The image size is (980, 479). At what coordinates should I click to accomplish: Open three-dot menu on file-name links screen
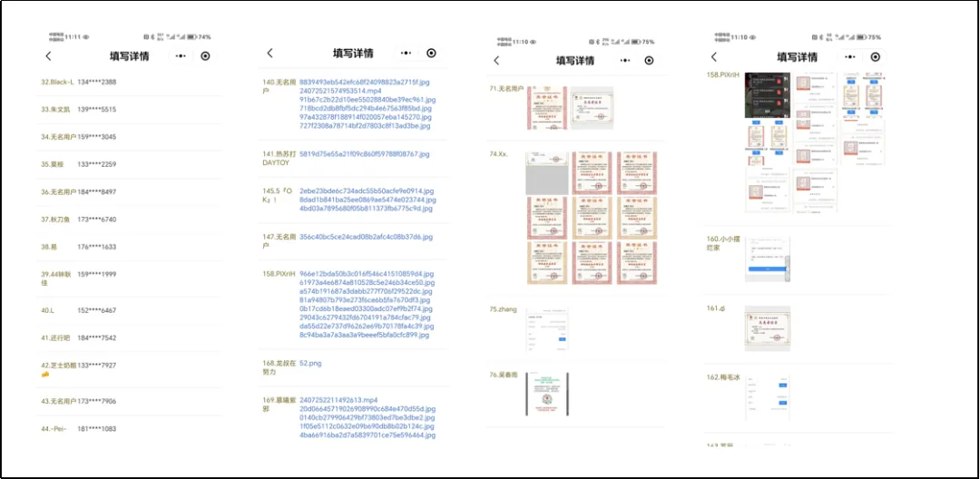click(406, 54)
